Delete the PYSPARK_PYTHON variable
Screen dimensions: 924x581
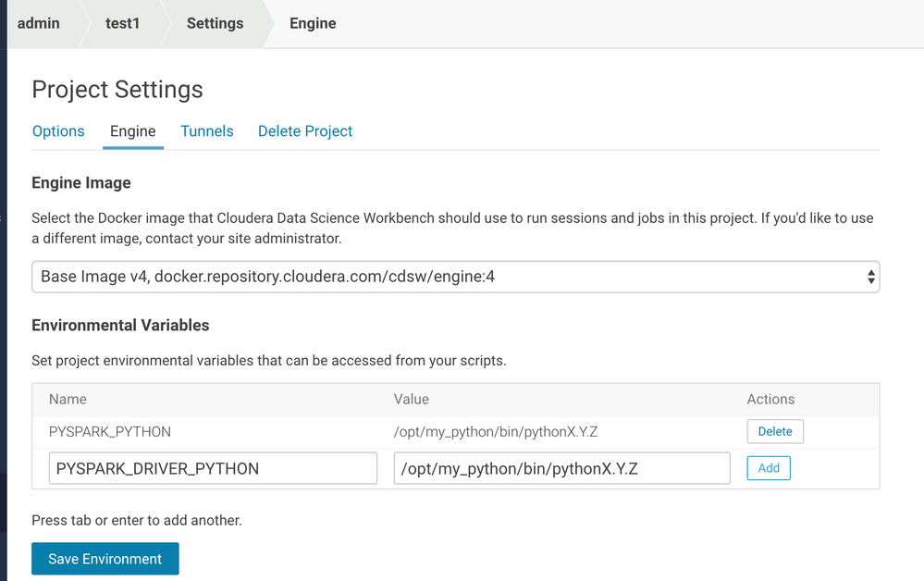click(x=775, y=431)
